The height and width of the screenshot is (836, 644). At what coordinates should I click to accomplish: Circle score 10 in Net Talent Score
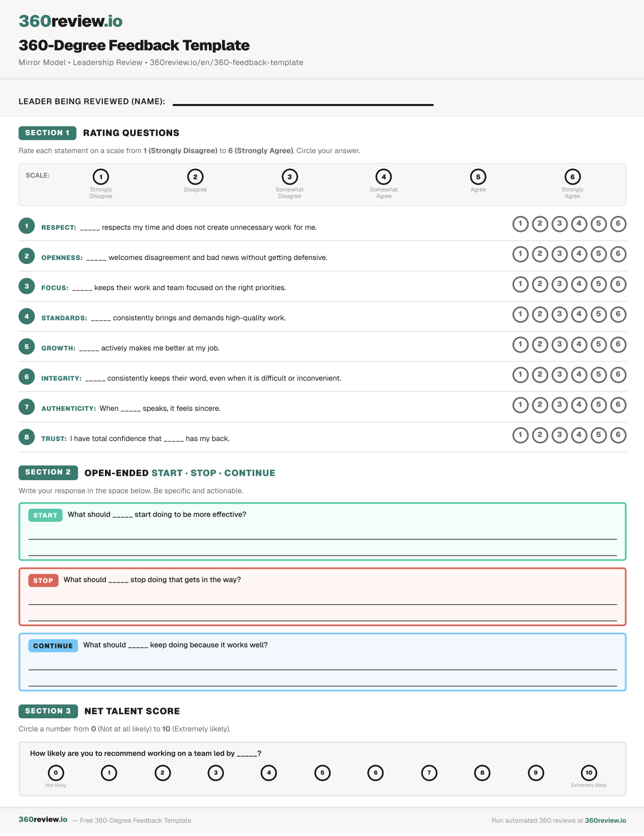click(x=589, y=773)
